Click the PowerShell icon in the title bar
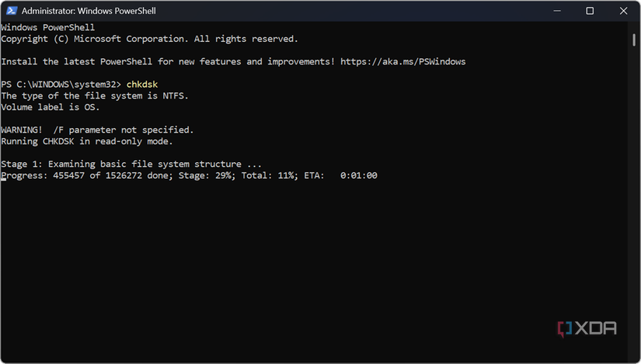This screenshot has height=364, width=641. coord(11,11)
